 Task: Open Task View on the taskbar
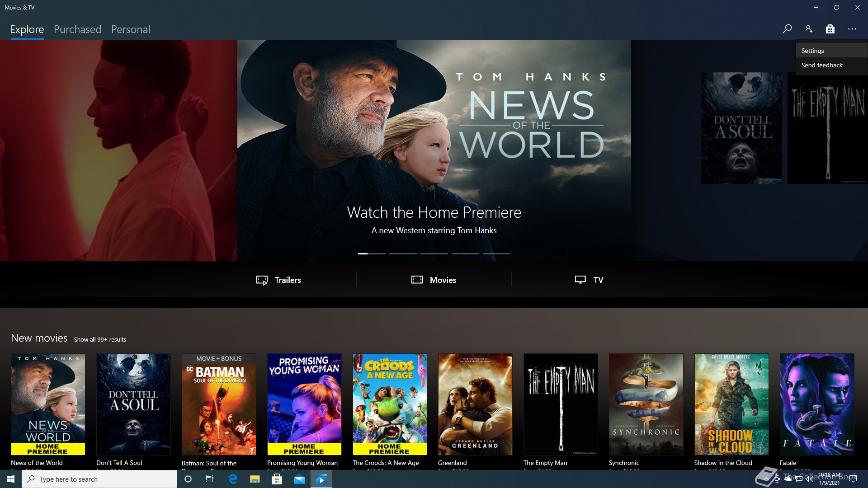click(x=210, y=479)
